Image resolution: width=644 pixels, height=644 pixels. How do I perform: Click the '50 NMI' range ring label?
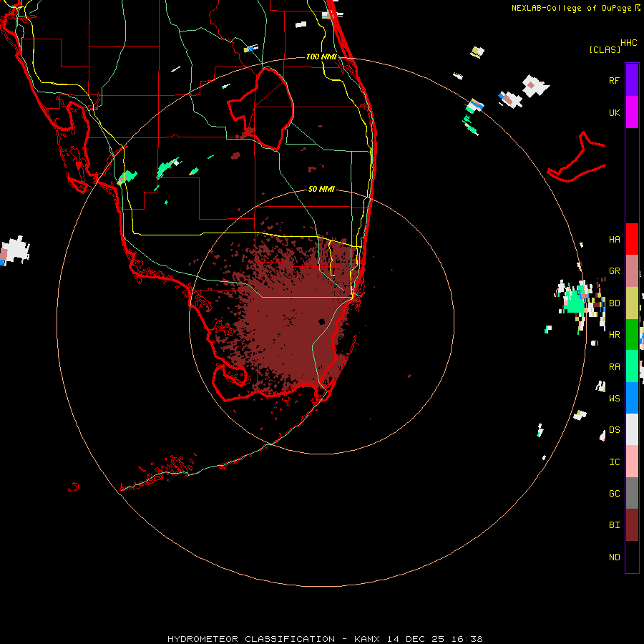click(321, 189)
